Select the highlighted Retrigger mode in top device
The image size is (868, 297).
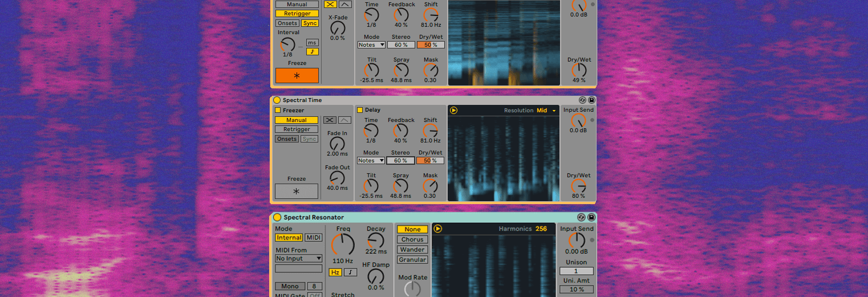point(297,14)
